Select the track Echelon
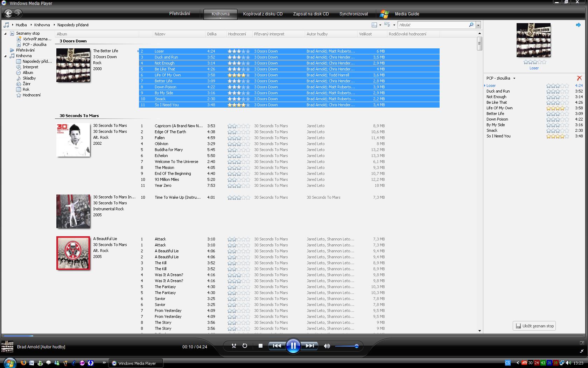Viewport: 588px width, 368px height. coord(161,156)
